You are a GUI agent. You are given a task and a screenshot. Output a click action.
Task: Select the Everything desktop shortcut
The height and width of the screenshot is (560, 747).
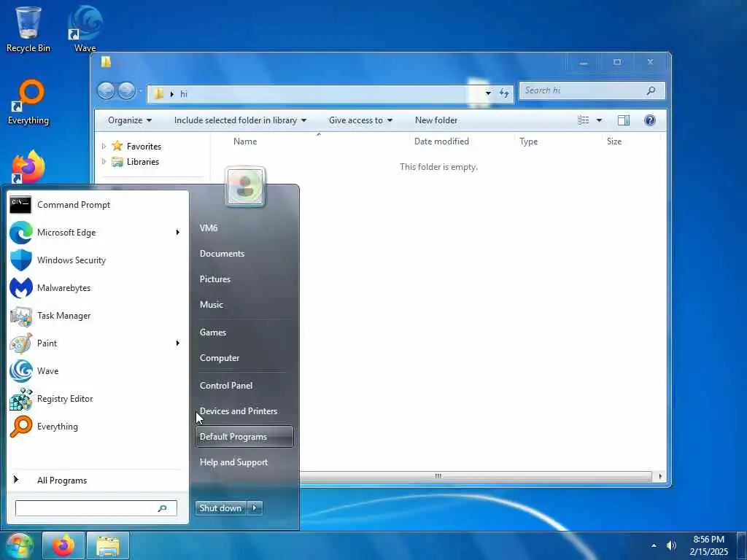(x=28, y=102)
